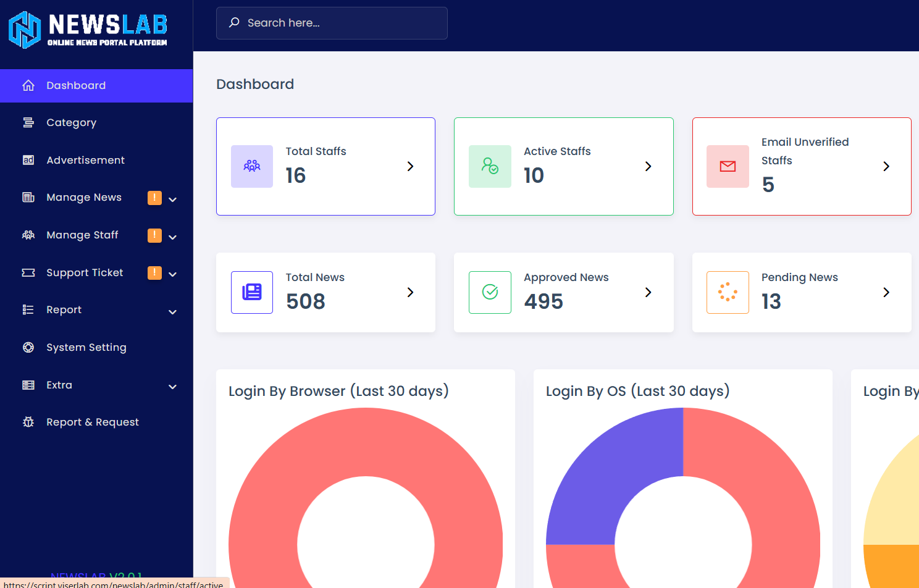Click the Total Staffs group icon
This screenshot has height=588, width=919.
pos(252,166)
